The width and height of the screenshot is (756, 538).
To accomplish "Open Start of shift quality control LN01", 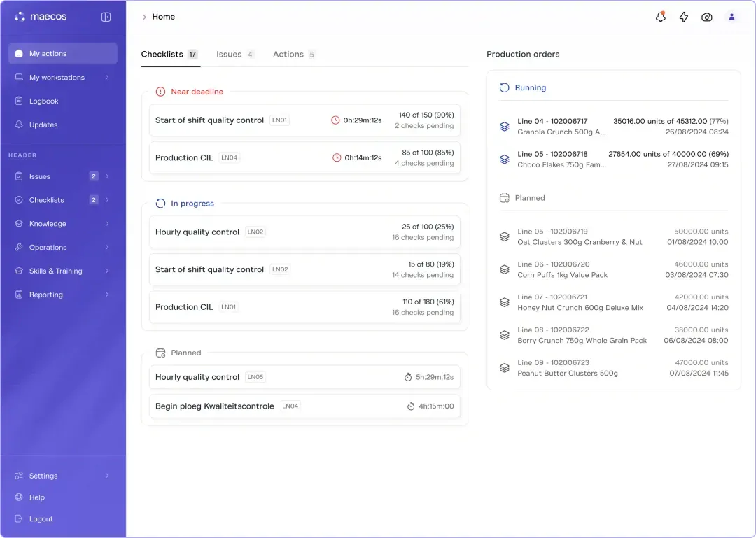I will click(x=304, y=120).
